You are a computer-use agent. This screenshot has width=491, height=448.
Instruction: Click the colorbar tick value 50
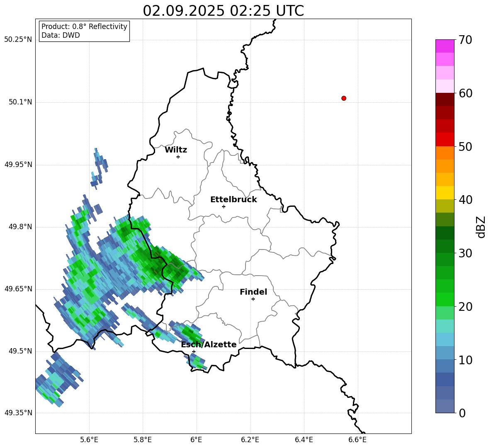(x=465, y=147)
